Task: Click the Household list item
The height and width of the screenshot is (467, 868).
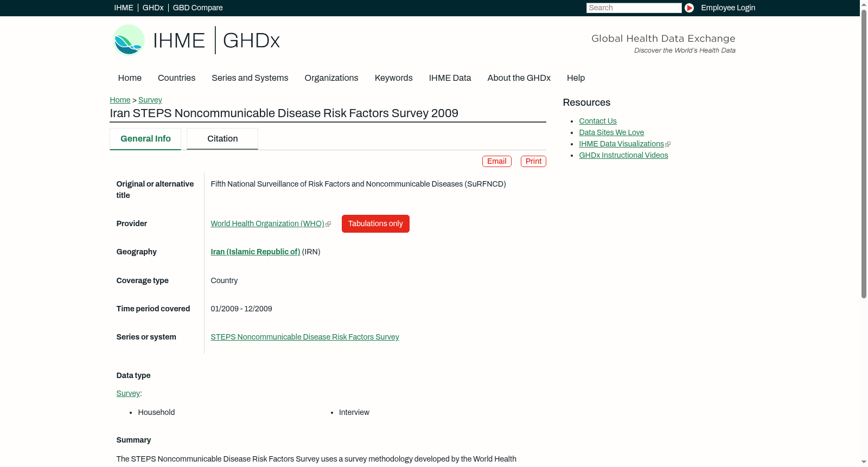Action: tap(156, 413)
